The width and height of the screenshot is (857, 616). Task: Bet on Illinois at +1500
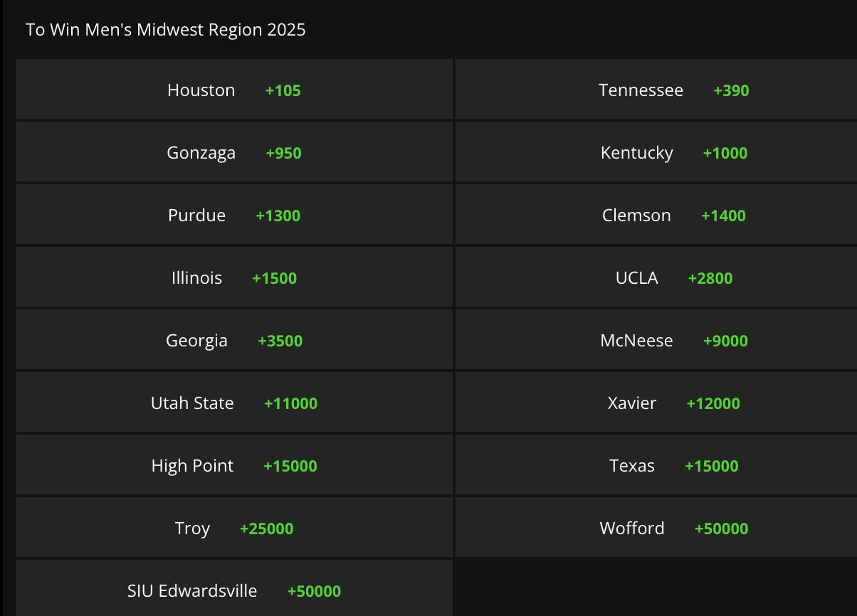coord(234,278)
